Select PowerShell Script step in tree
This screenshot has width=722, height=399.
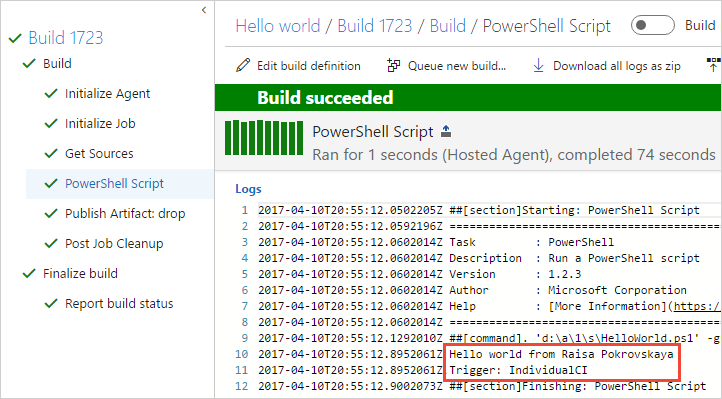click(x=114, y=184)
